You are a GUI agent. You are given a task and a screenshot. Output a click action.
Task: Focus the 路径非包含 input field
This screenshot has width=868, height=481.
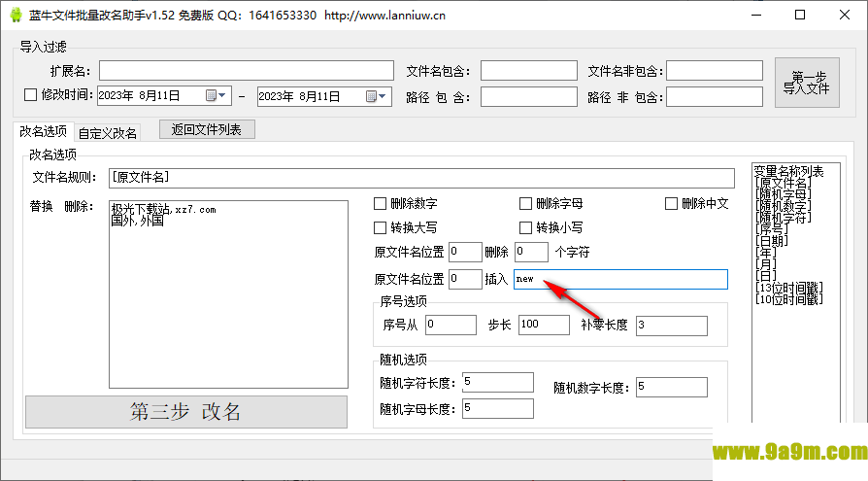click(x=715, y=97)
